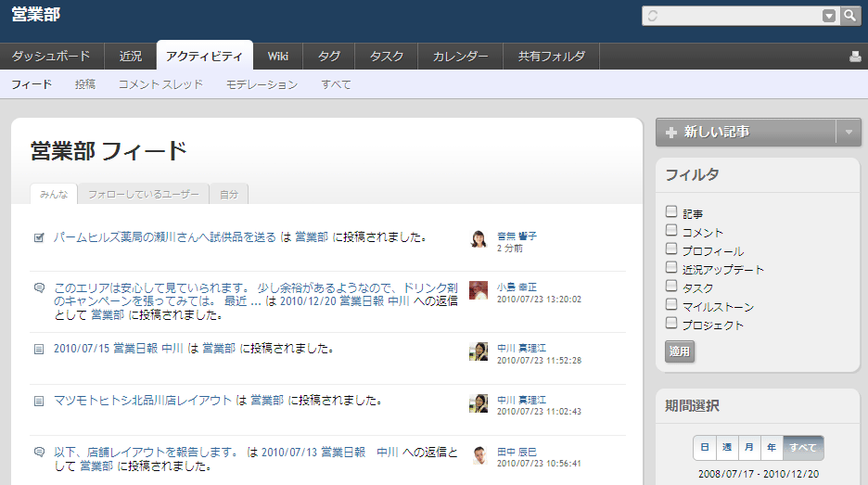
Task: Select the みんな feed tab
Action: 54,194
